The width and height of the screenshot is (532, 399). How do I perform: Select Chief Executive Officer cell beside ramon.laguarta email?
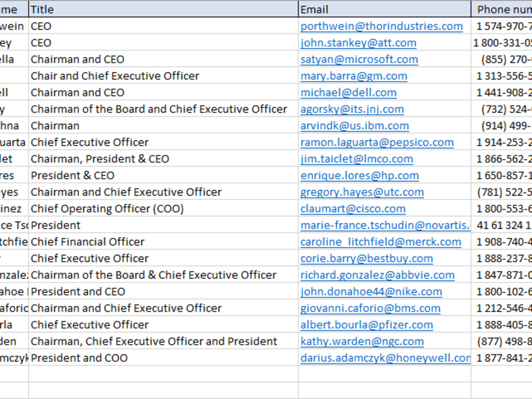click(163, 142)
